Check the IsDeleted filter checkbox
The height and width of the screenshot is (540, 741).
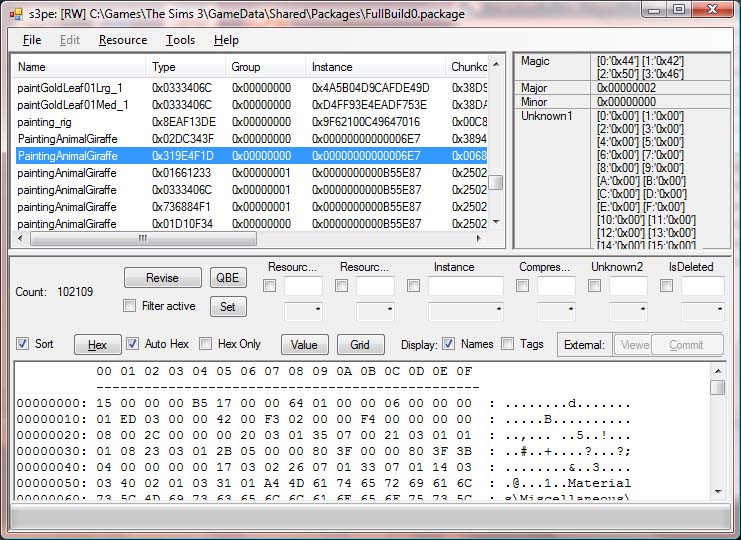666,286
